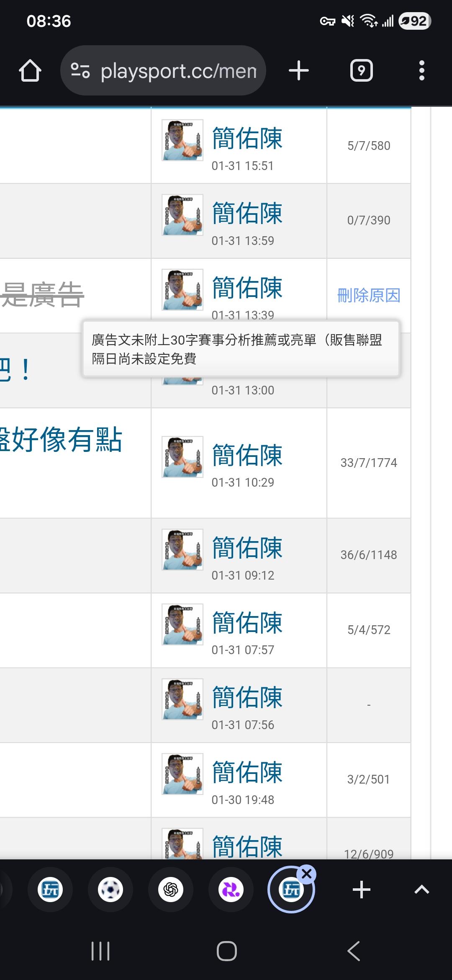
Task: Switch to the ChatGPT tab icon
Action: pyautogui.click(x=171, y=890)
